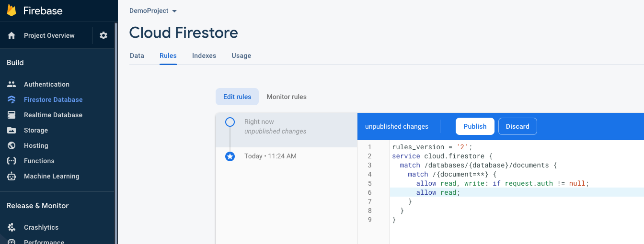Click the Performance gauge icon
The height and width of the screenshot is (244, 644).
[x=11, y=242]
